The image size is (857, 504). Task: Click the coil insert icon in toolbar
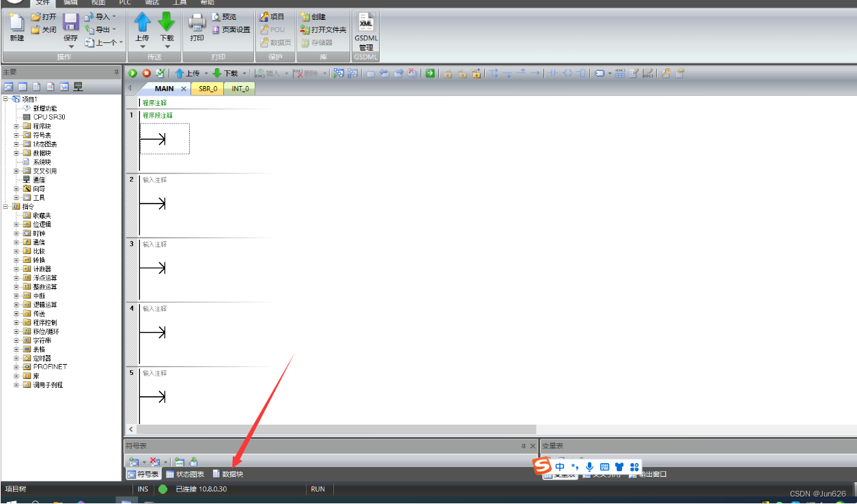pyautogui.click(x=567, y=73)
